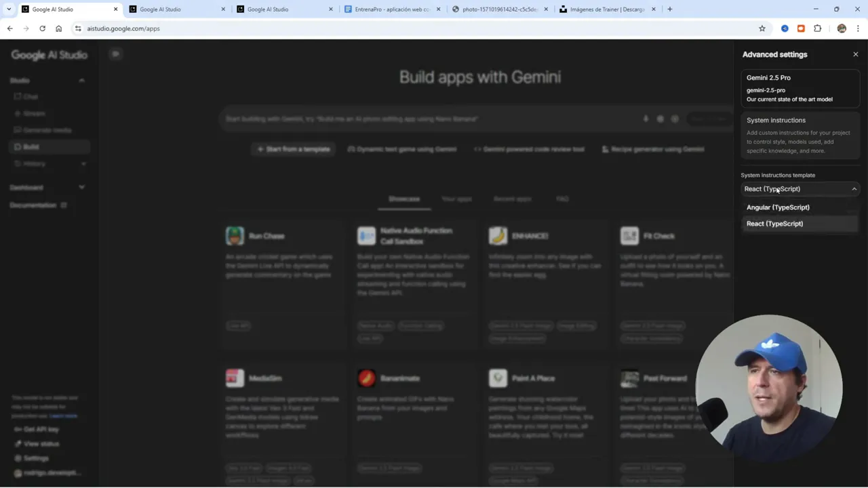Click the image attachment icon in prompt bar
868x488 pixels.
(660, 119)
